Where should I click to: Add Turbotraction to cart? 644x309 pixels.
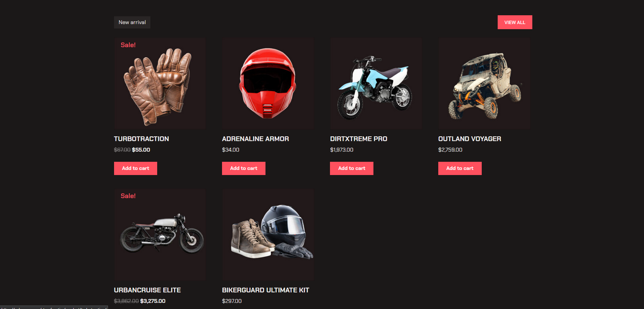coord(135,168)
